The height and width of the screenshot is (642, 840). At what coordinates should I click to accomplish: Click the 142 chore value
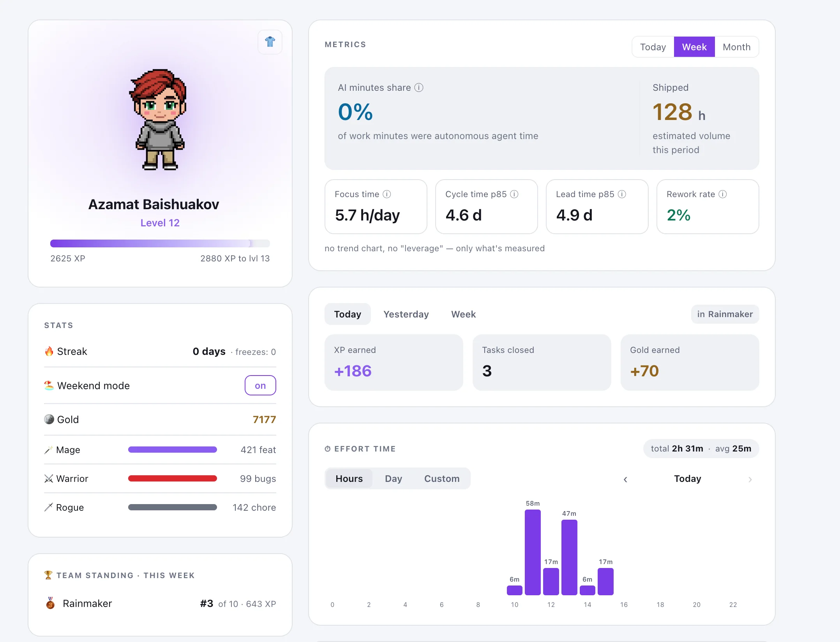tap(254, 508)
